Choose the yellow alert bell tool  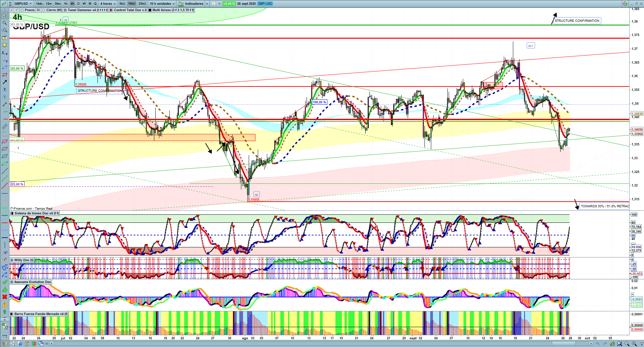(x=4, y=45)
